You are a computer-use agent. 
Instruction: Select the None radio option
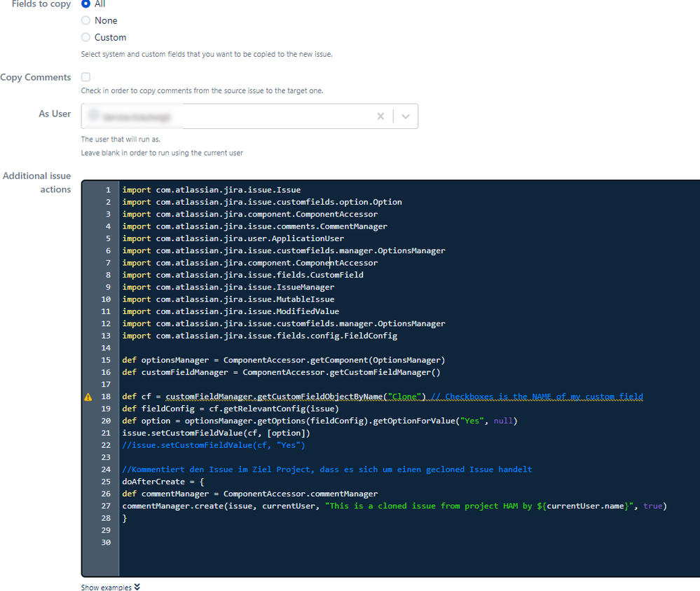point(85,20)
